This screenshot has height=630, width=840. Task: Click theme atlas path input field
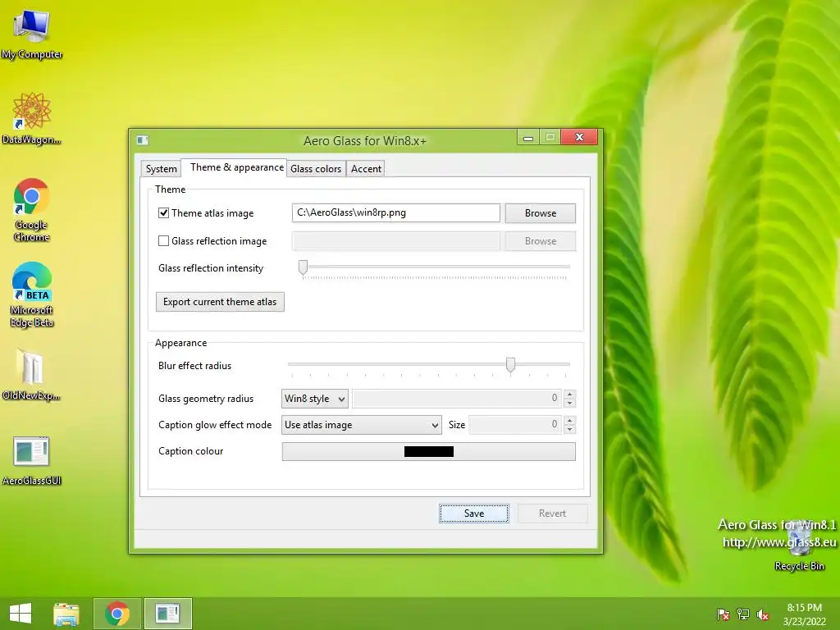(x=396, y=212)
